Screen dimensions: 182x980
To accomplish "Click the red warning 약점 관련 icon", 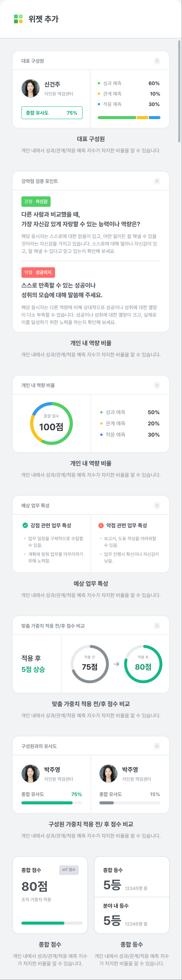I will (101, 525).
